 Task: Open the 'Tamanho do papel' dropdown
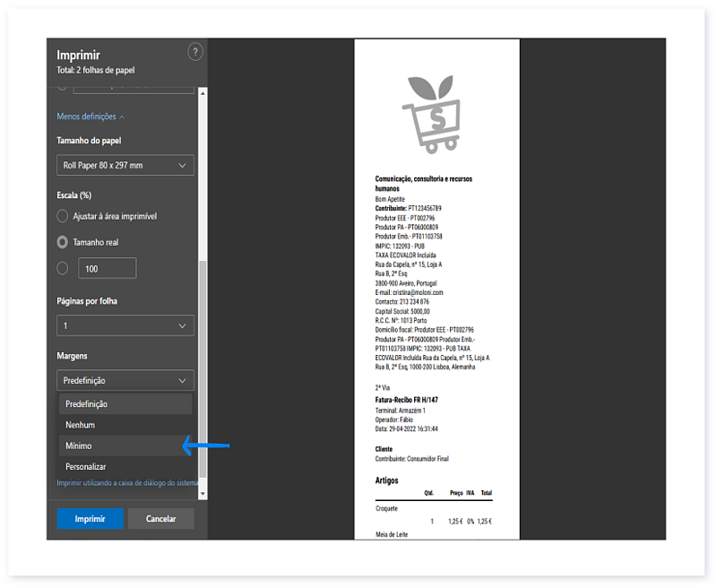point(125,166)
